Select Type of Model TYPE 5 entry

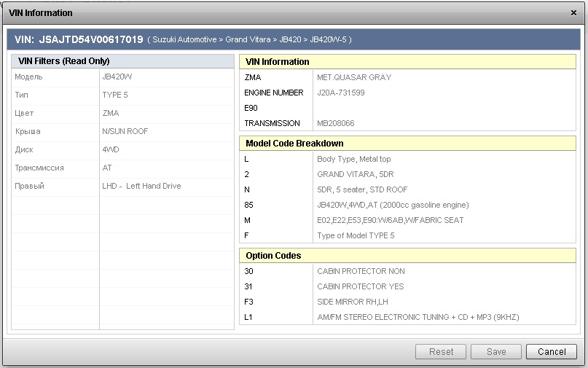pyautogui.click(x=356, y=235)
